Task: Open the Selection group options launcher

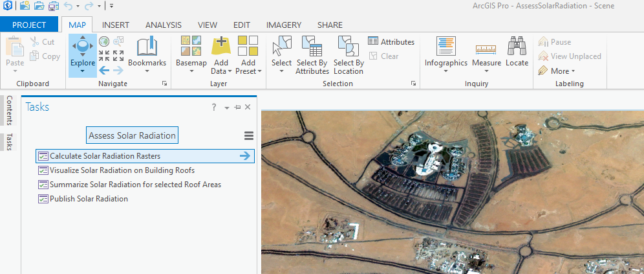Action: pos(413,84)
